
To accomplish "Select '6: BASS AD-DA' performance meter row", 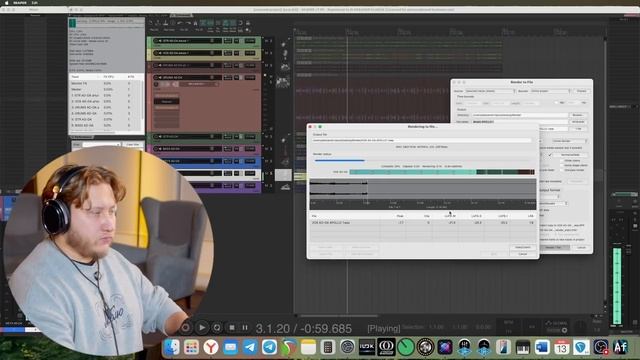I will 106,125.
